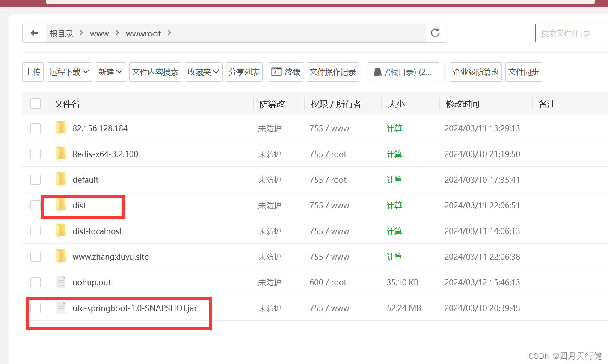This screenshot has height=364, width=608.
Task: Check the box for ufc-springboot jar
Action: (36, 308)
